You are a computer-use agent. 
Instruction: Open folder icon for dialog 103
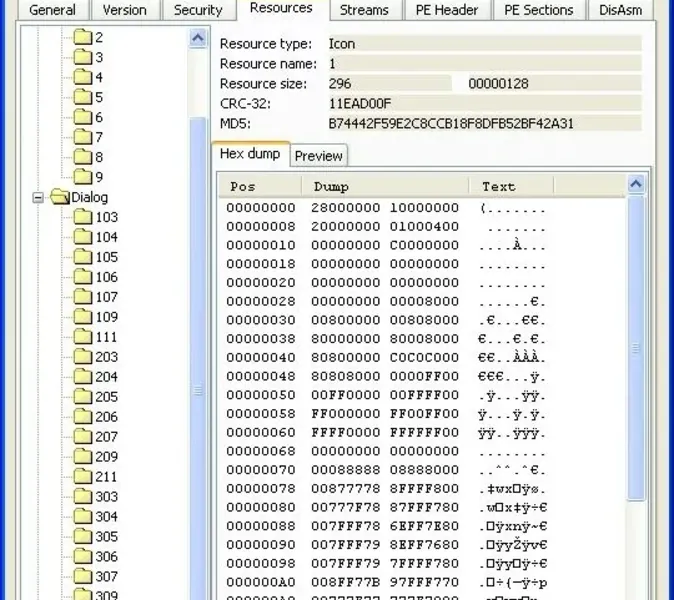(x=83, y=217)
